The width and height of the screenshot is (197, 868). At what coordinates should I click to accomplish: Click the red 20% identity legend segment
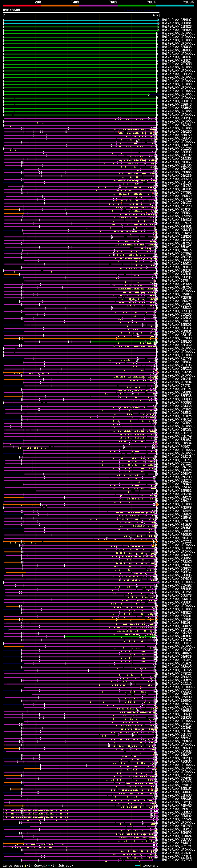click(22, 6)
